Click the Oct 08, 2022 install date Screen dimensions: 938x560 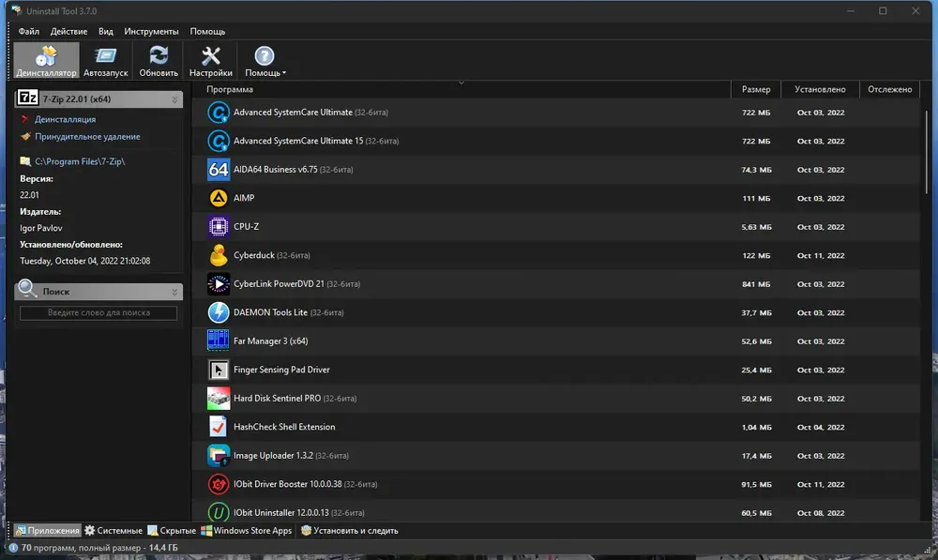pyautogui.click(x=821, y=513)
